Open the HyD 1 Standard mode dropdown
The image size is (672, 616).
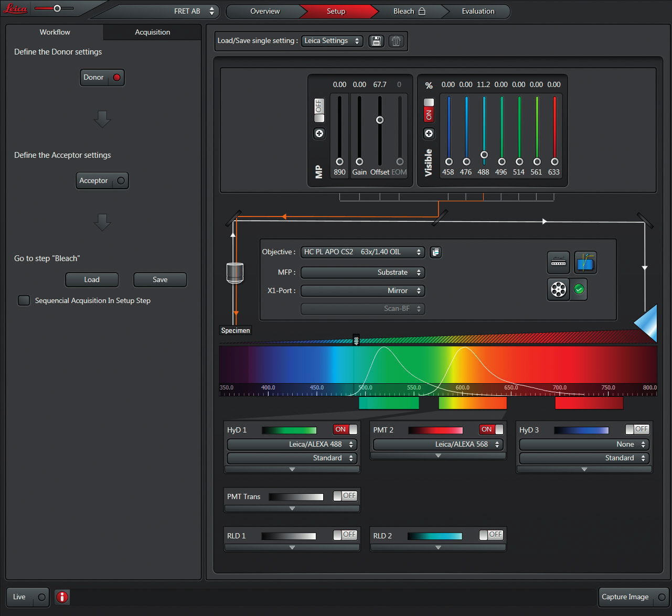(292, 458)
